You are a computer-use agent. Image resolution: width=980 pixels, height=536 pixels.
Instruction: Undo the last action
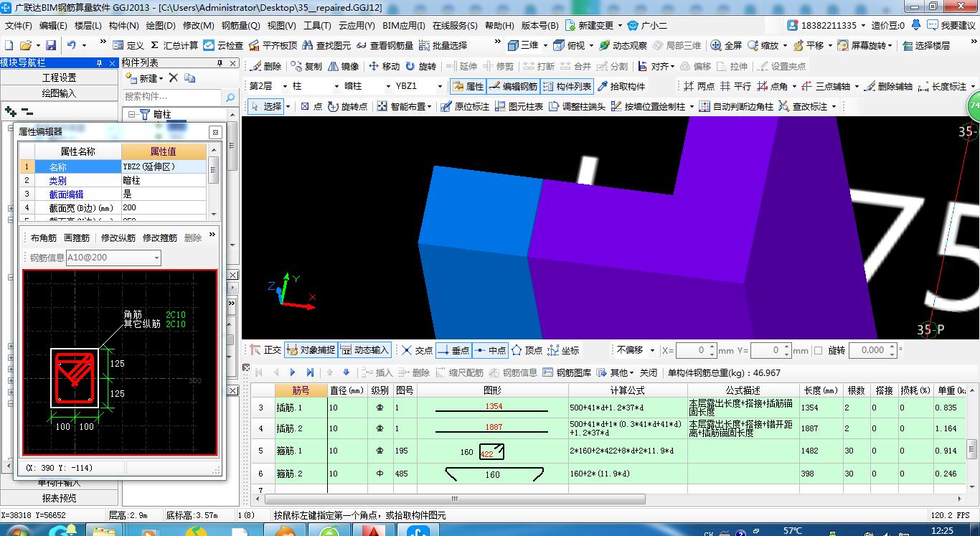tap(72, 45)
